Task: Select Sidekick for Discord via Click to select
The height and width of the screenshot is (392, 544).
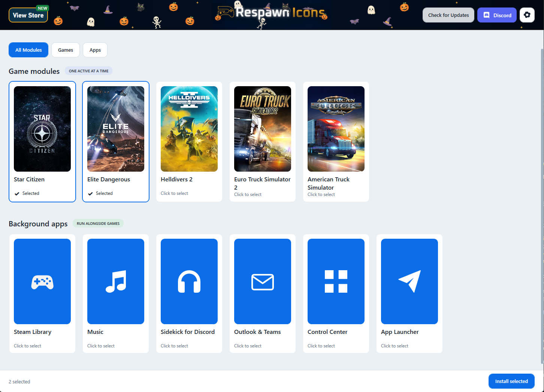Action: [x=174, y=346]
